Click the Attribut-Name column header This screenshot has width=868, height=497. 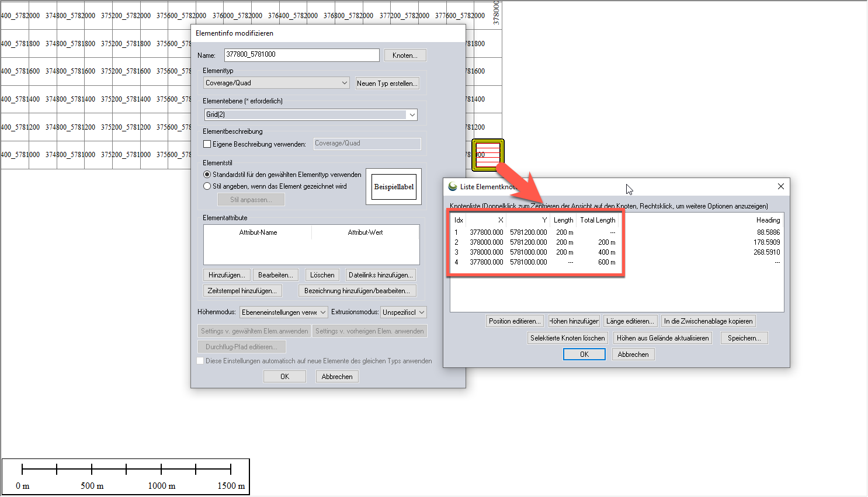(x=258, y=232)
